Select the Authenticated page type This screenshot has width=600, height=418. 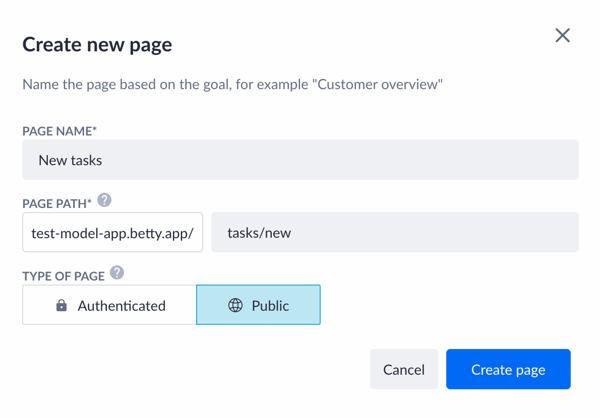[109, 306]
